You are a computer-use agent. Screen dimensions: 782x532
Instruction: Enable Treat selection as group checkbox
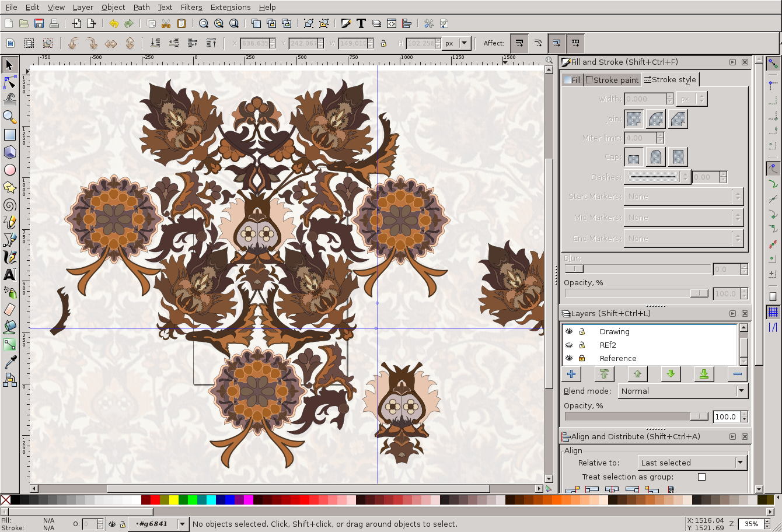(701, 477)
